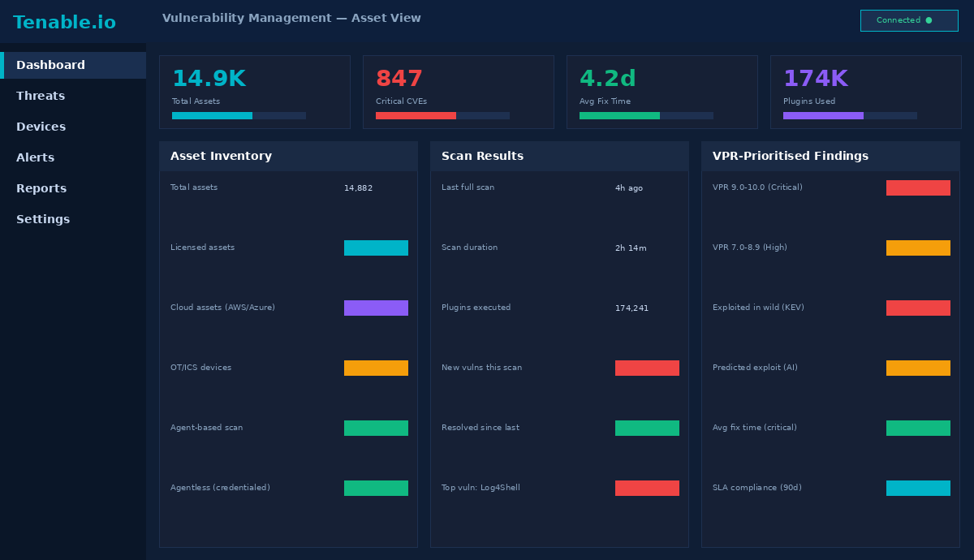Screen dimensions: 974x560
Task: Click the OT/ICS devices orange swatch
Action: click(x=376, y=368)
